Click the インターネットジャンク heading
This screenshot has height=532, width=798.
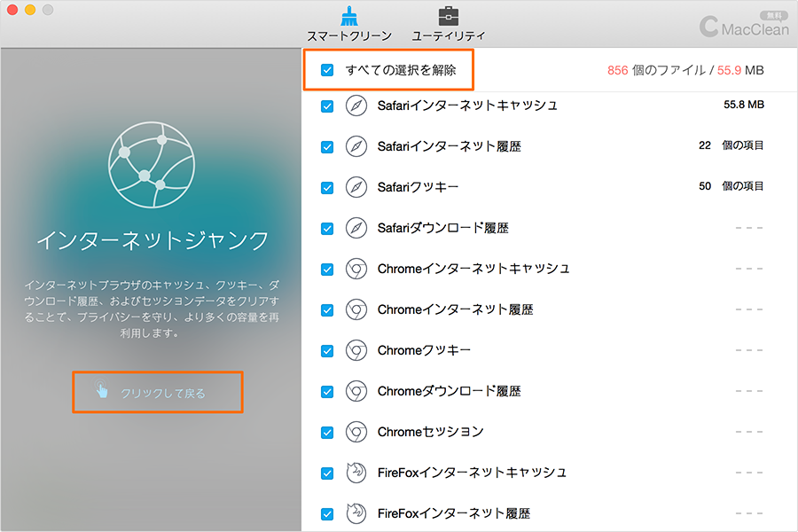[153, 240]
